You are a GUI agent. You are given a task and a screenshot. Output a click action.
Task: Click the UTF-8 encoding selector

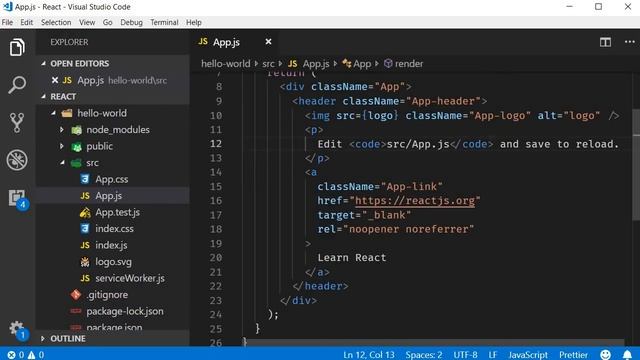coord(465,355)
